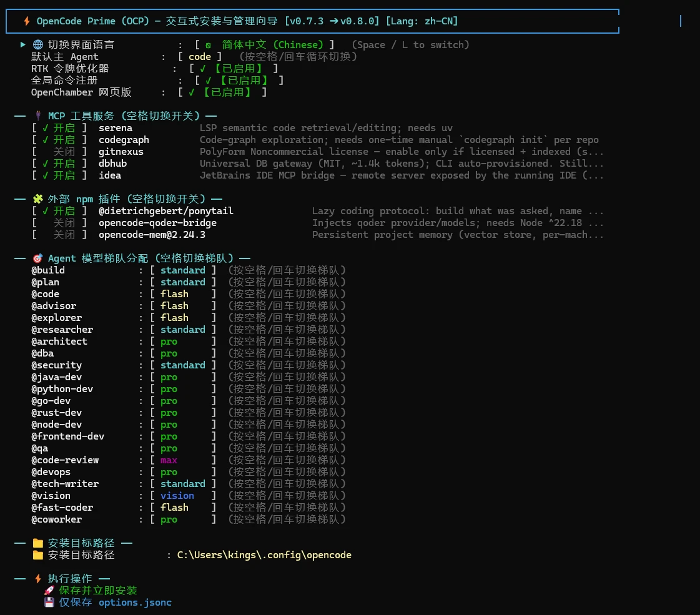Viewport: 700px width, 615px height.
Task: Click the @go-dev agent row label
Action: [51, 401]
